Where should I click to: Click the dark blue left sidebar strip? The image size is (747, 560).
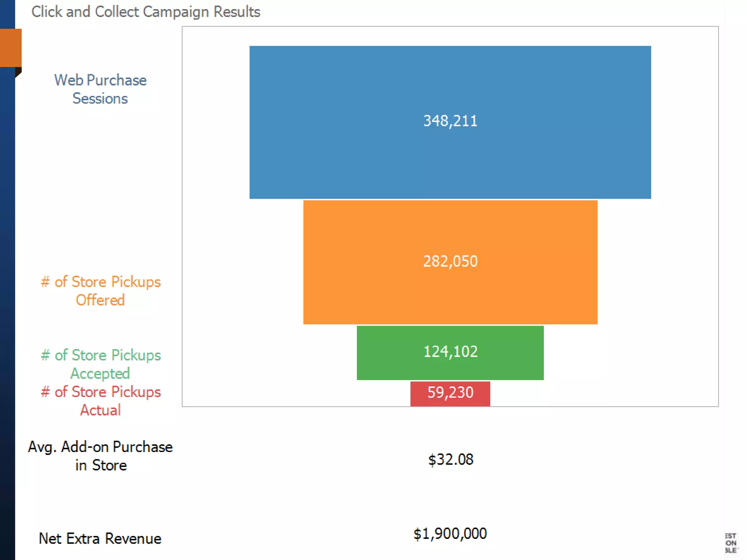[7, 292]
